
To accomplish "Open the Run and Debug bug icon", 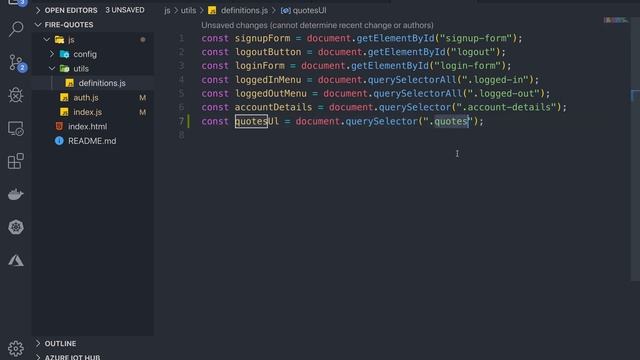I will [x=16, y=95].
